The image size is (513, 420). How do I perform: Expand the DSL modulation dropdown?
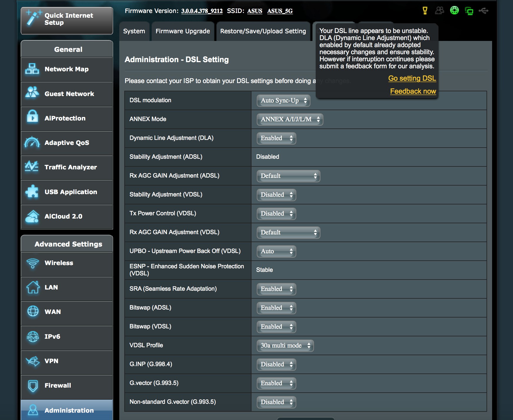tap(283, 101)
